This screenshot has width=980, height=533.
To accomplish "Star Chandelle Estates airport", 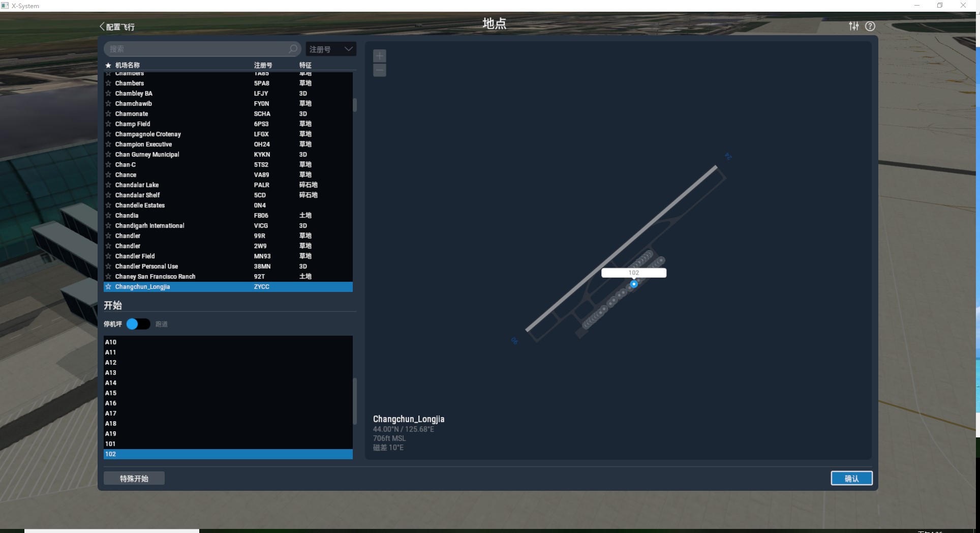I will click(108, 205).
